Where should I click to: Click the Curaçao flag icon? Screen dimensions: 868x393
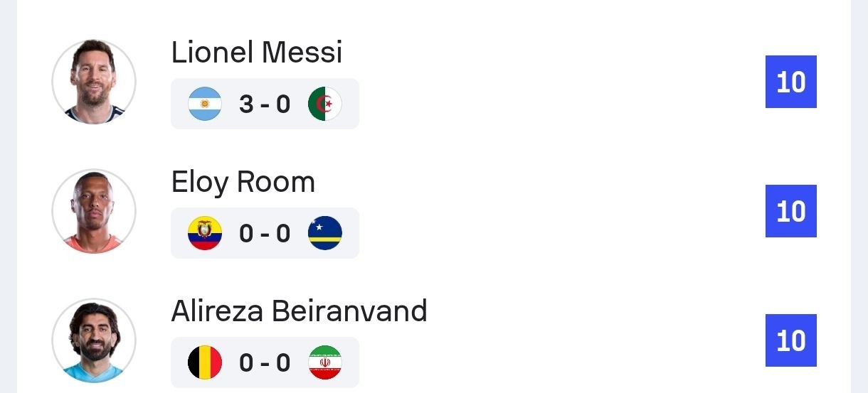click(325, 233)
